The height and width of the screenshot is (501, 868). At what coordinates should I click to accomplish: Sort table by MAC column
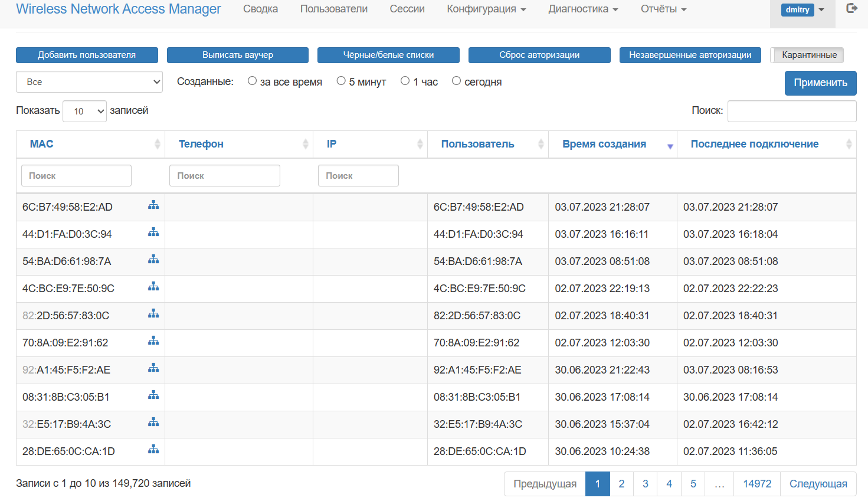(x=90, y=144)
